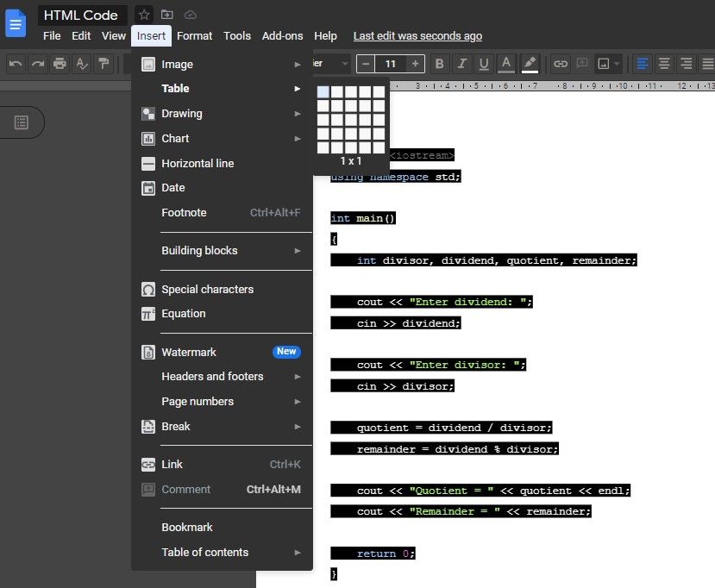Apply Bold formatting icon
The image size is (715, 588).
440,63
